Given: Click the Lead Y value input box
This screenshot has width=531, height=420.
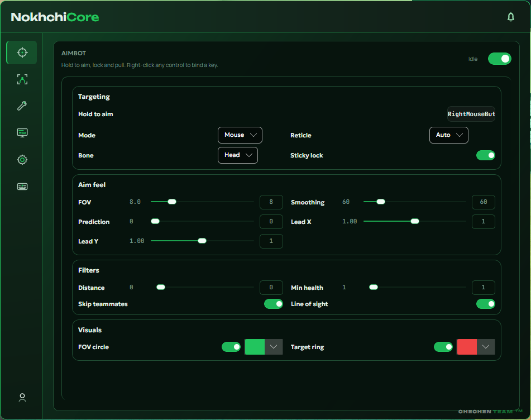Looking at the screenshot, I should point(271,241).
